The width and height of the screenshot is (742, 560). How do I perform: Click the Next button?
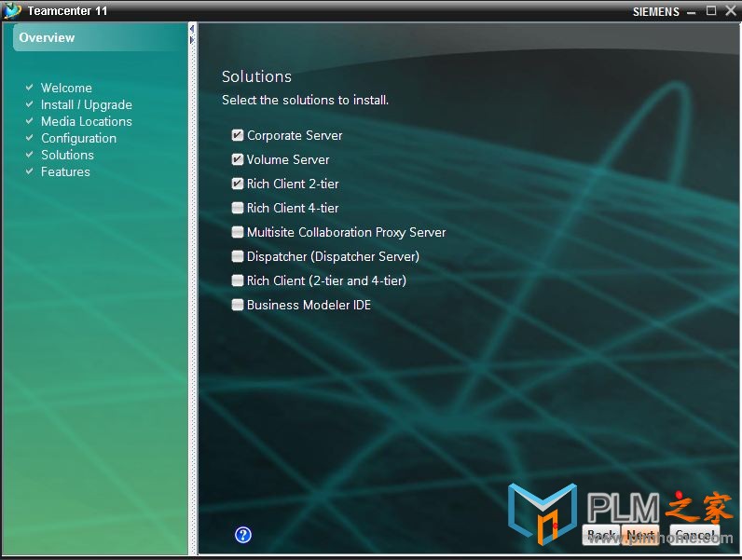click(x=640, y=535)
